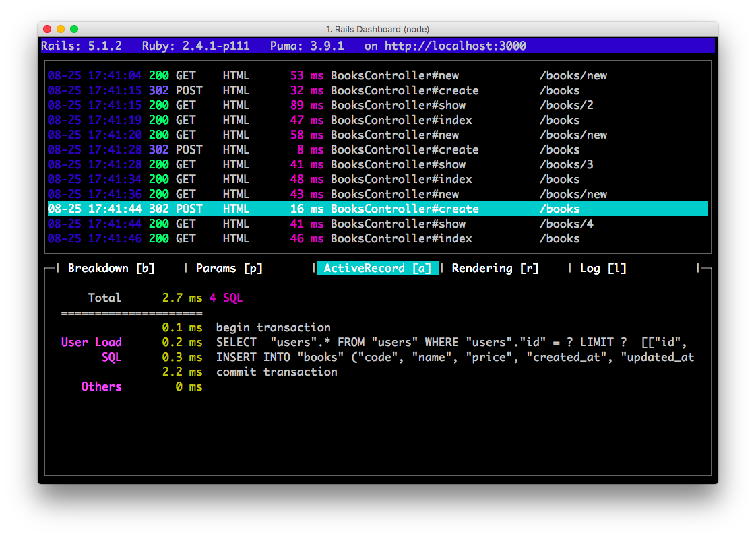
Task: Click the Ruby: 2.4.1-p111 version text
Action: tap(196, 46)
